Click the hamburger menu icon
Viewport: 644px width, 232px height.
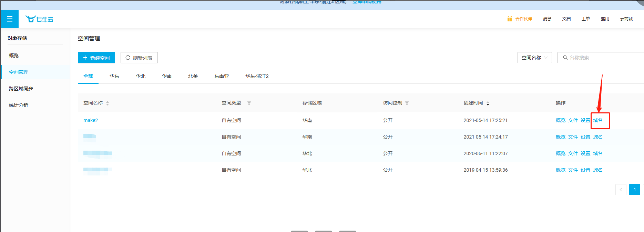(x=10, y=19)
